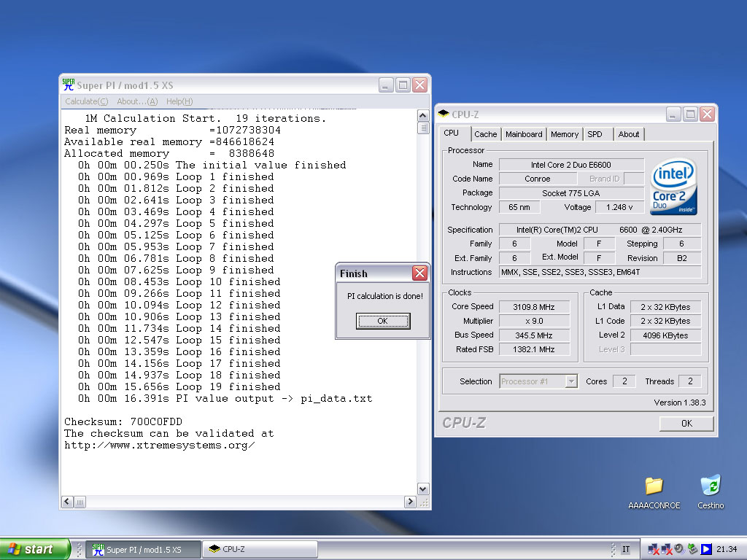Click the Name field 'Intel Core 2 Duo E6600'
This screenshot has width=747, height=560.
[x=571, y=165]
